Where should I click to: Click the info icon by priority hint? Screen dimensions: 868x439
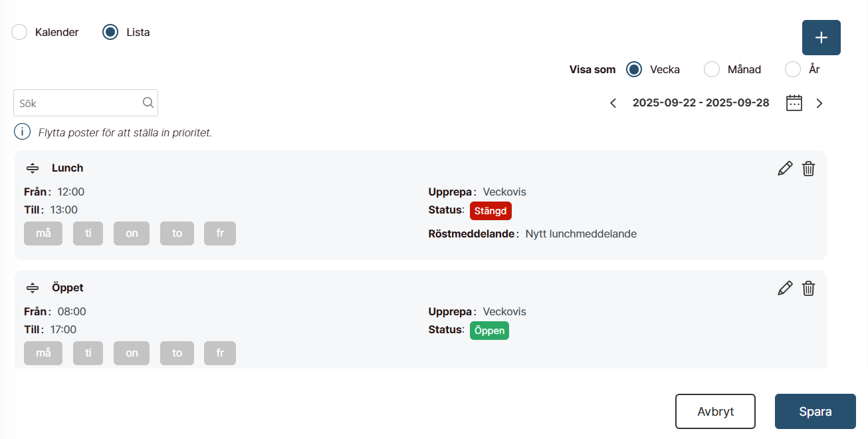pyautogui.click(x=22, y=132)
